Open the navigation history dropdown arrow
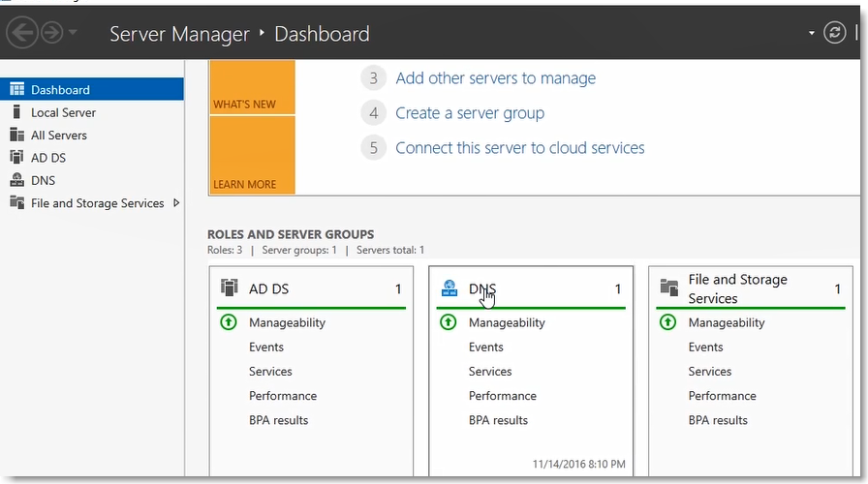This screenshot has height=484, width=868. (74, 34)
